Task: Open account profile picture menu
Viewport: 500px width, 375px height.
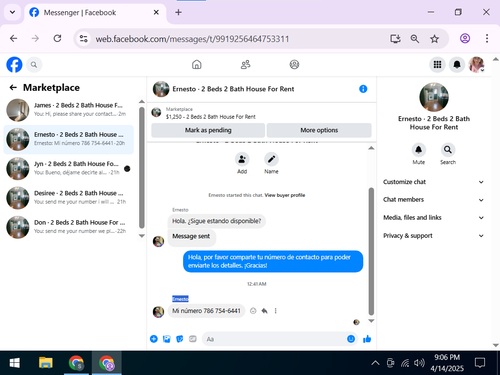Action: [476, 64]
